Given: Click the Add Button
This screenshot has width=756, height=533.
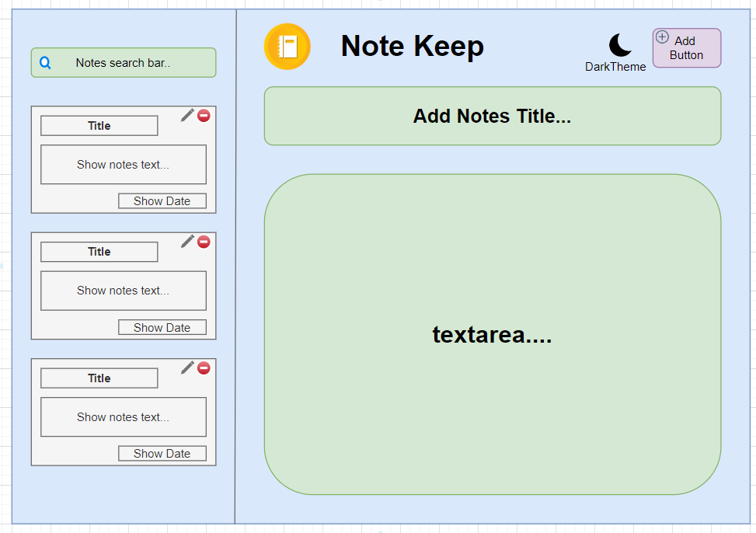Looking at the screenshot, I should [x=687, y=47].
